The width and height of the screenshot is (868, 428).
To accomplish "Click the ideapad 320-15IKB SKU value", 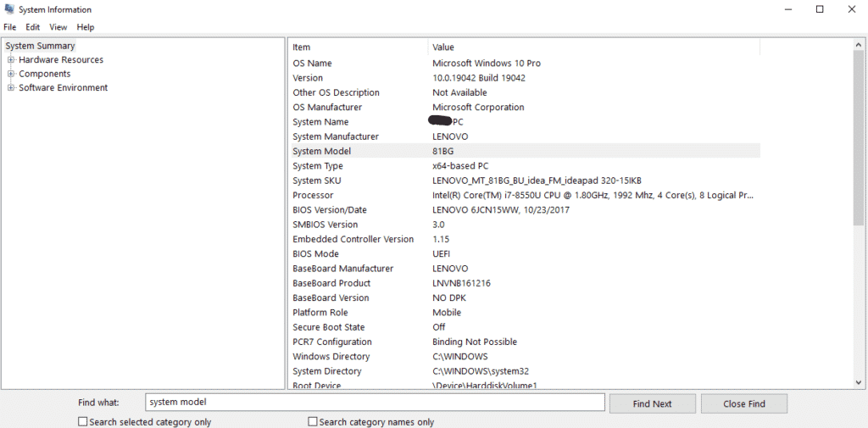I will click(537, 181).
